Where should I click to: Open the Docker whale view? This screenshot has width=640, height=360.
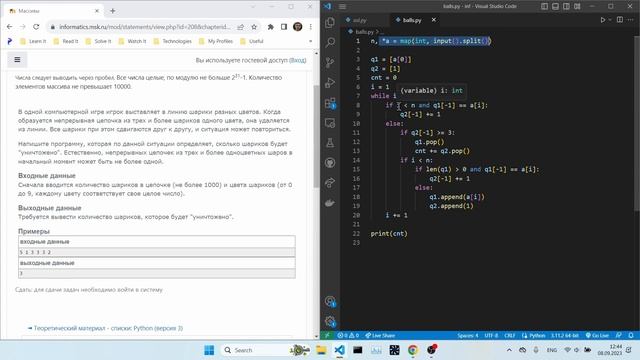tap(330, 203)
